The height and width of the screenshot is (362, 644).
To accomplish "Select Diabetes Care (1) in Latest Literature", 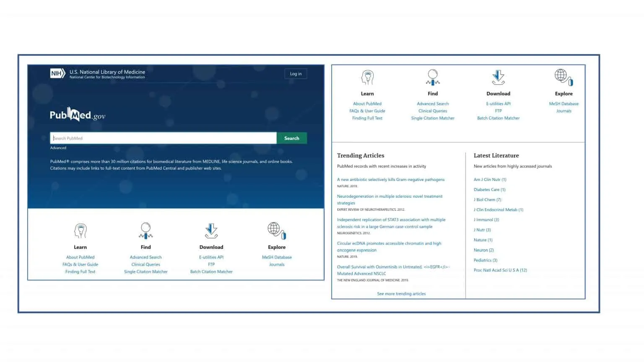I will 489,190.
